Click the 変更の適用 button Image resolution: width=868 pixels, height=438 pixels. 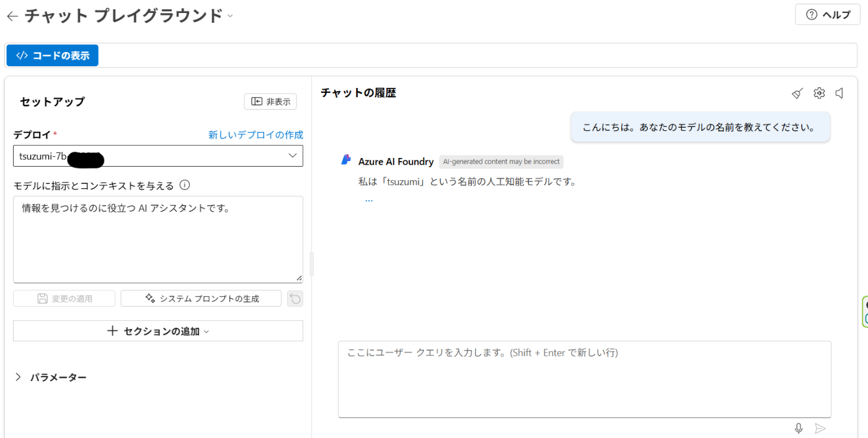click(64, 299)
